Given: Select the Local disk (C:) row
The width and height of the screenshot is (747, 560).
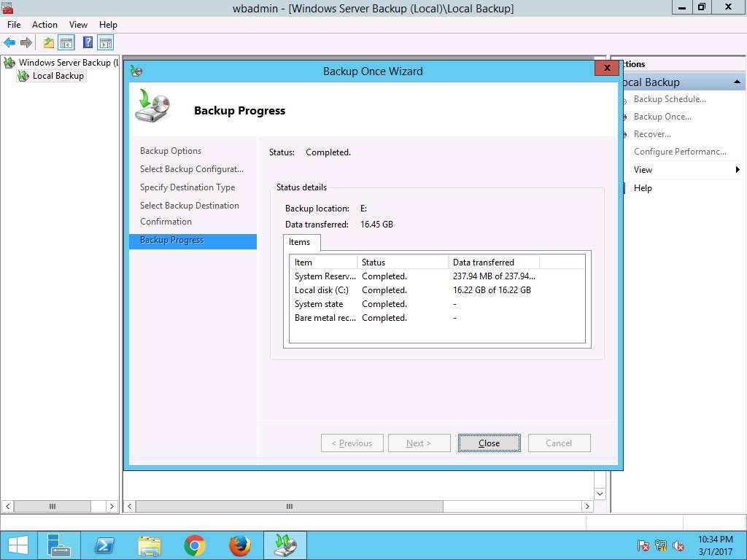Looking at the screenshot, I should pos(437,290).
